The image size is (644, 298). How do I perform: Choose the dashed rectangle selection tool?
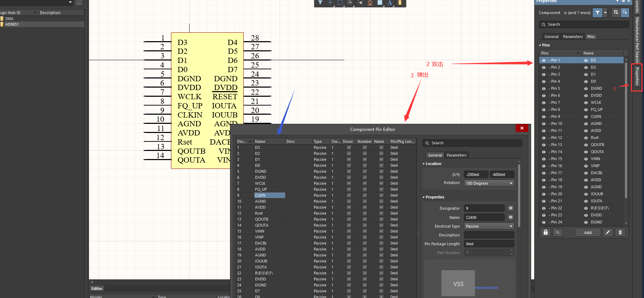tap(340, 2)
